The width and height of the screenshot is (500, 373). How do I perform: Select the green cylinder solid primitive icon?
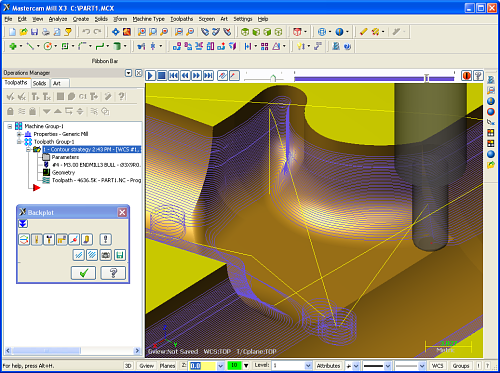point(117,46)
